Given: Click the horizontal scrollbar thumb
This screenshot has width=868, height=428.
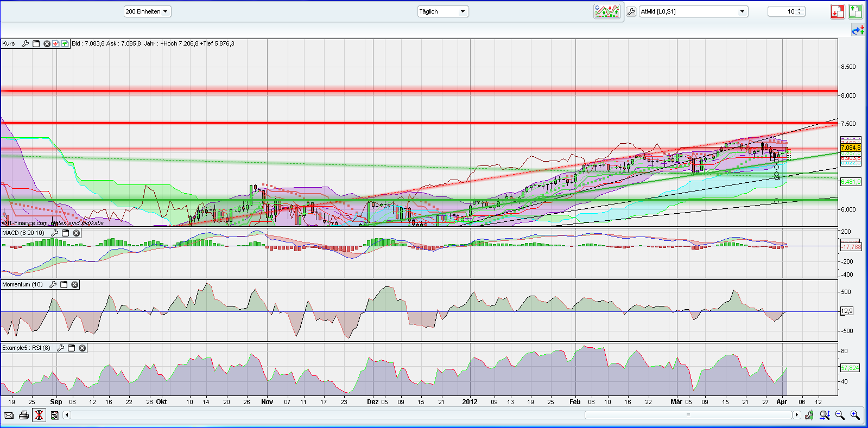Looking at the screenshot, I should pyautogui.click(x=688, y=415).
